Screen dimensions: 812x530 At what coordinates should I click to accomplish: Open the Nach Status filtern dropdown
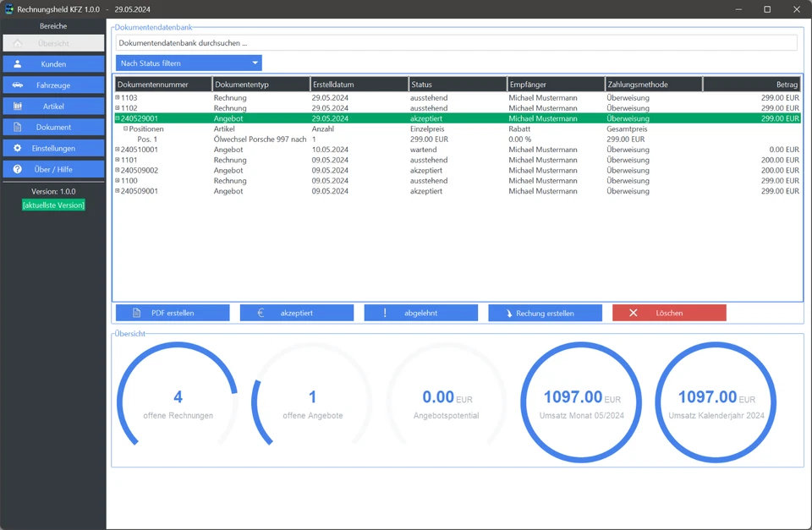189,63
